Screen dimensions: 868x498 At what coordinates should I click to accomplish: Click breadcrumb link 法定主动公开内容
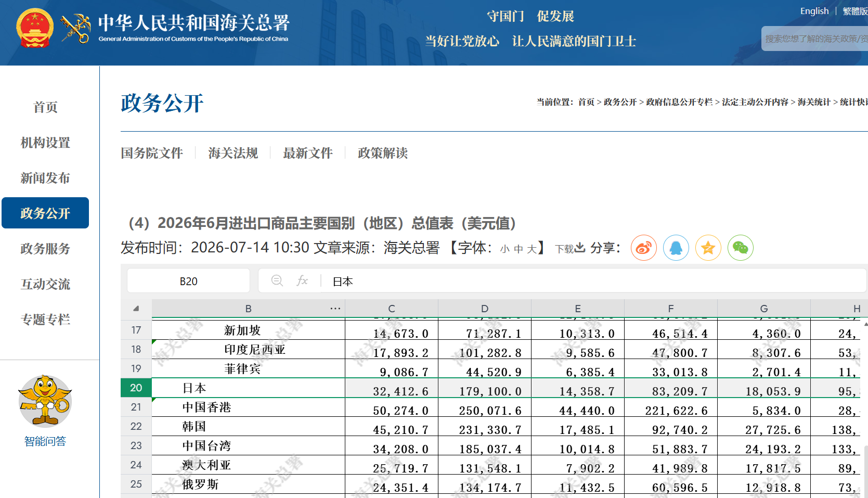(x=755, y=102)
